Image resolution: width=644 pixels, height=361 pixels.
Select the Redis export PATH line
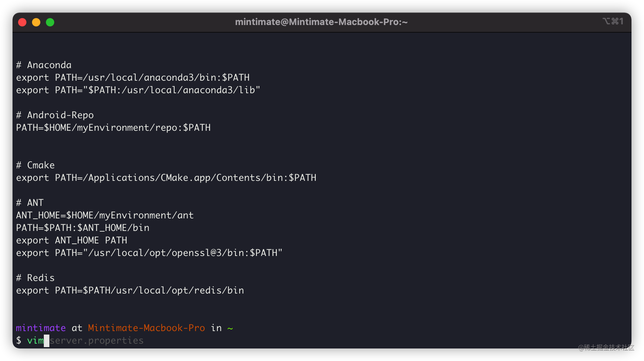[130, 290]
